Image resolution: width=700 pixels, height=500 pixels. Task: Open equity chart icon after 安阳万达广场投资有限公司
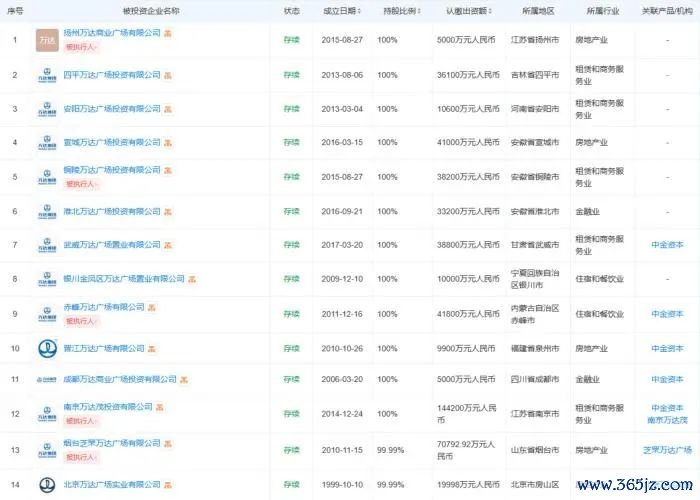click(x=168, y=109)
